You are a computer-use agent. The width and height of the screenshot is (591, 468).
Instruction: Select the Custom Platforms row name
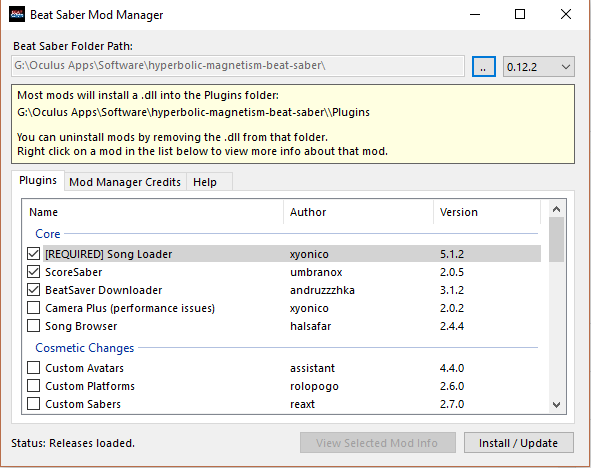(x=90, y=386)
